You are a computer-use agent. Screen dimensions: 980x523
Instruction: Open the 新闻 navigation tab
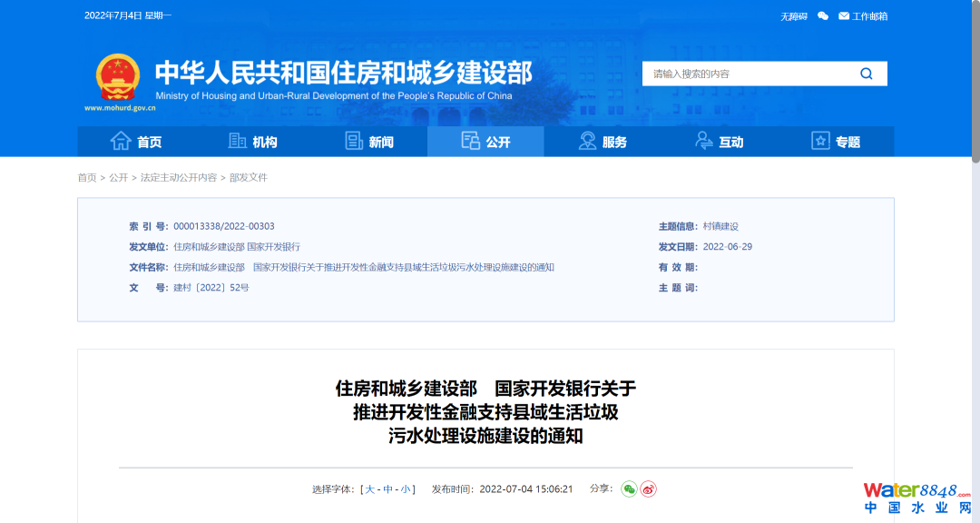[x=369, y=142]
